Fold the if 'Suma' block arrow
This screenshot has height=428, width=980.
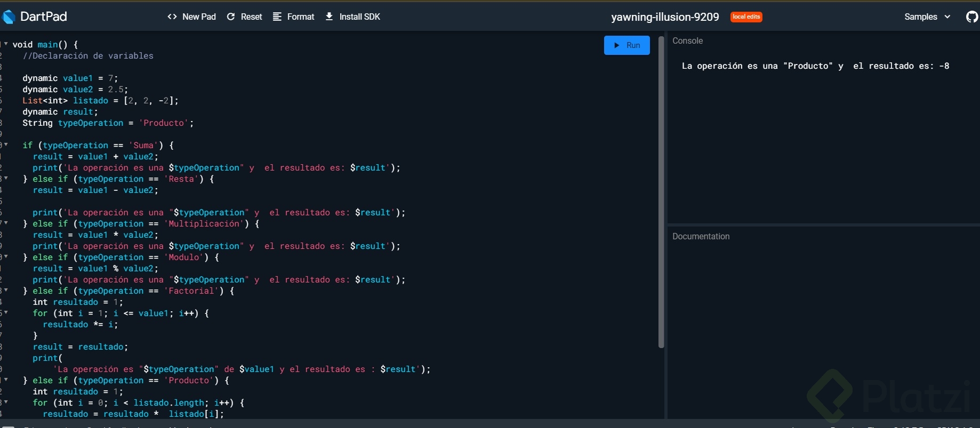6,144
